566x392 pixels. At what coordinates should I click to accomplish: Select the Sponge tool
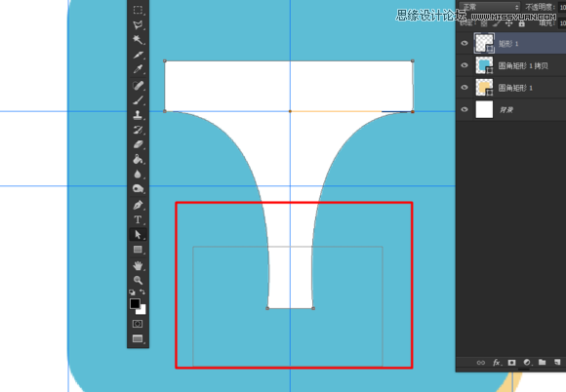(138, 188)
